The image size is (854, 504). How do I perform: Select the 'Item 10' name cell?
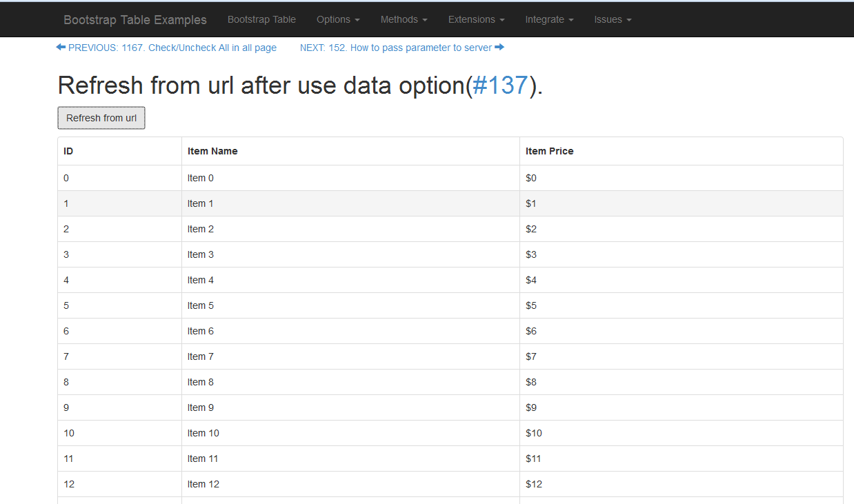pos(351,433)
